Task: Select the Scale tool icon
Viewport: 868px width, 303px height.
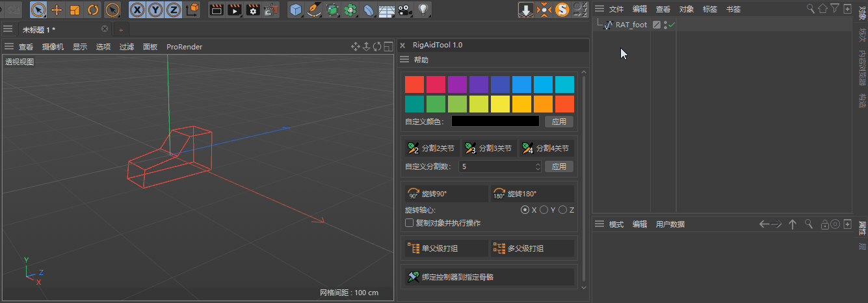Action: [x=75, y=10]
